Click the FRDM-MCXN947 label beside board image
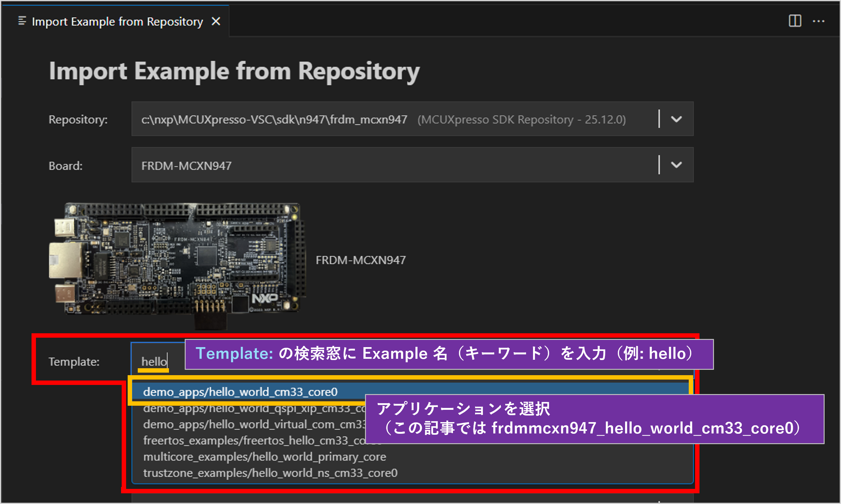The width and height of the screenshot is (841, 504). [361, 260]
